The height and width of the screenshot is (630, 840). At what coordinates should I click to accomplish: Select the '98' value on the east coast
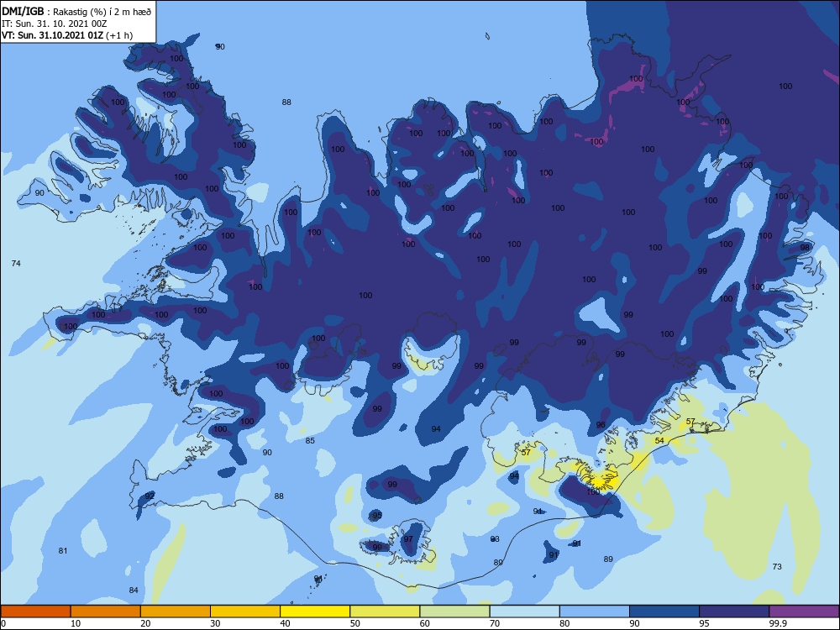[x=806, y=248]
